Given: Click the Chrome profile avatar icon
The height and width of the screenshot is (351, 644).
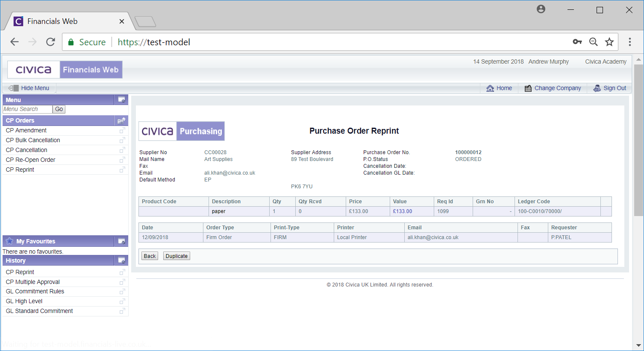Looking at the screenshot, I should point(541,9).
